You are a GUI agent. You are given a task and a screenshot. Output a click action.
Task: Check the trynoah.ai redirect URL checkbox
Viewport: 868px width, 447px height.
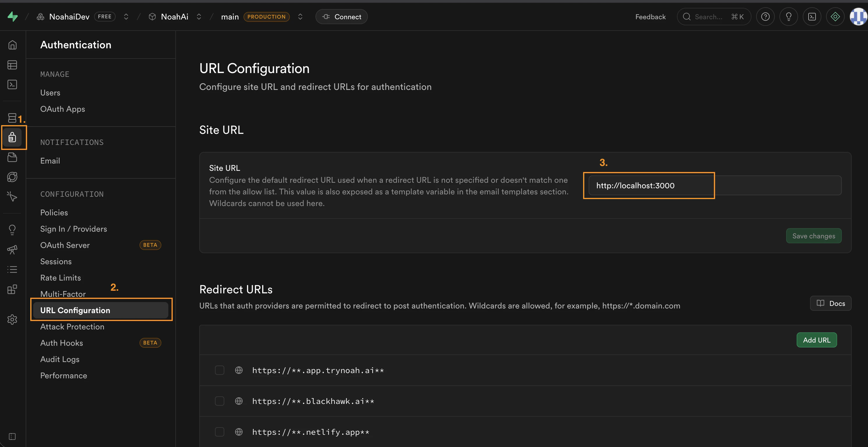click(x=219, y=370)
